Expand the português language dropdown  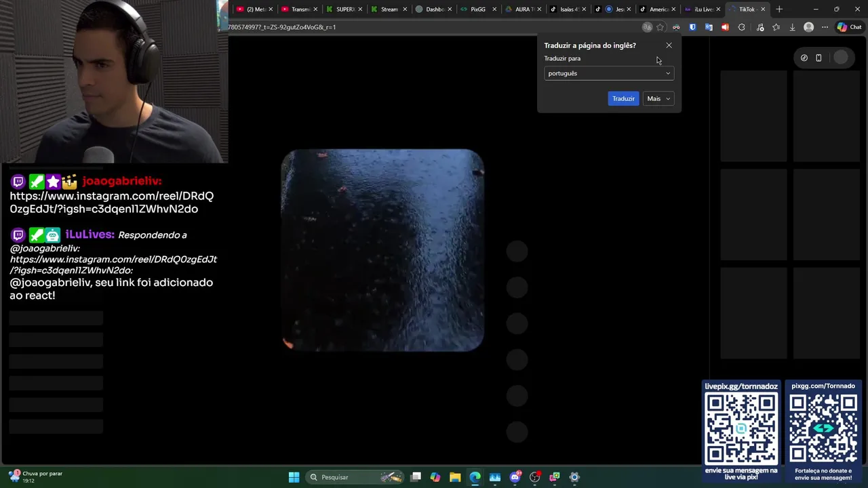click(609, 73)
